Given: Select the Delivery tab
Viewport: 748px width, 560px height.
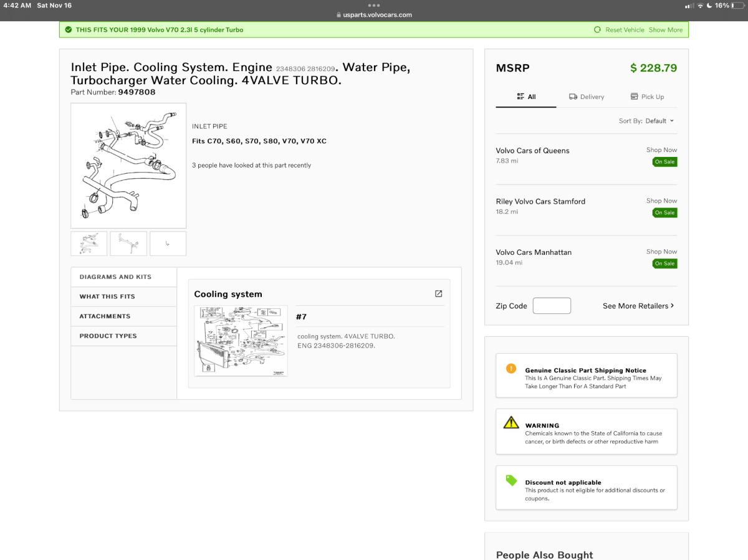Looking at the screenshot, I should tap(586, 97).
